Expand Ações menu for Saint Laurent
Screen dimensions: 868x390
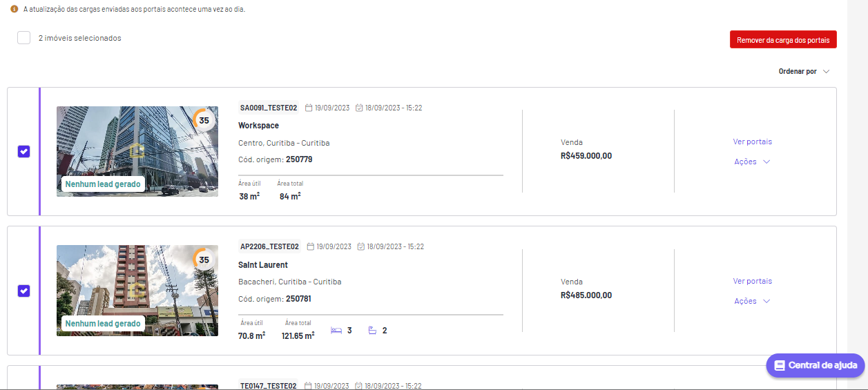click(752, 301)
